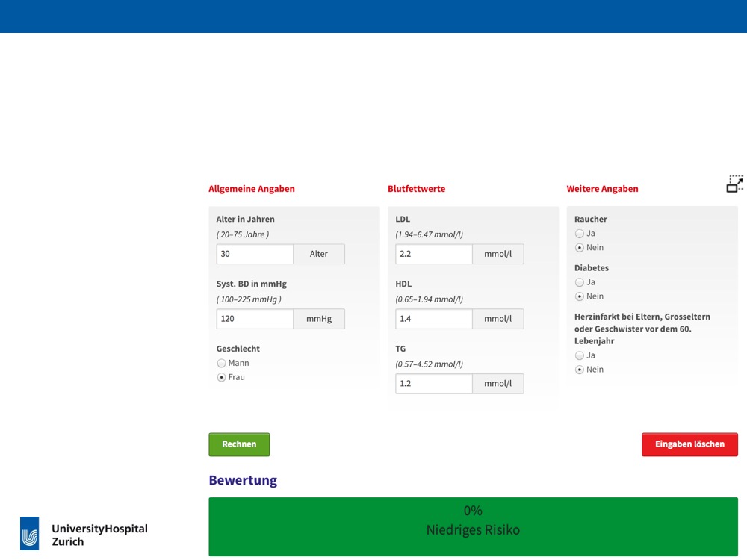Choose Frau under Geschlecht

[221, 377]
